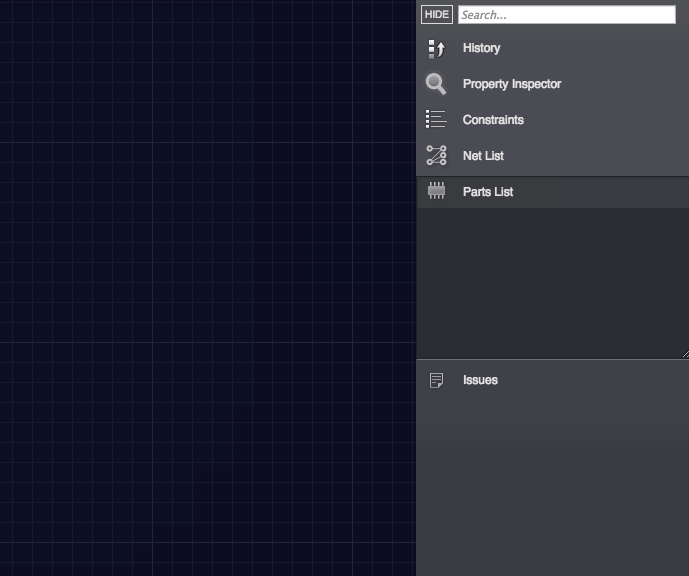The width and height of the screenshot is (689, 576).
Task: Focus the Search input field
Action: tap(566, 14)
